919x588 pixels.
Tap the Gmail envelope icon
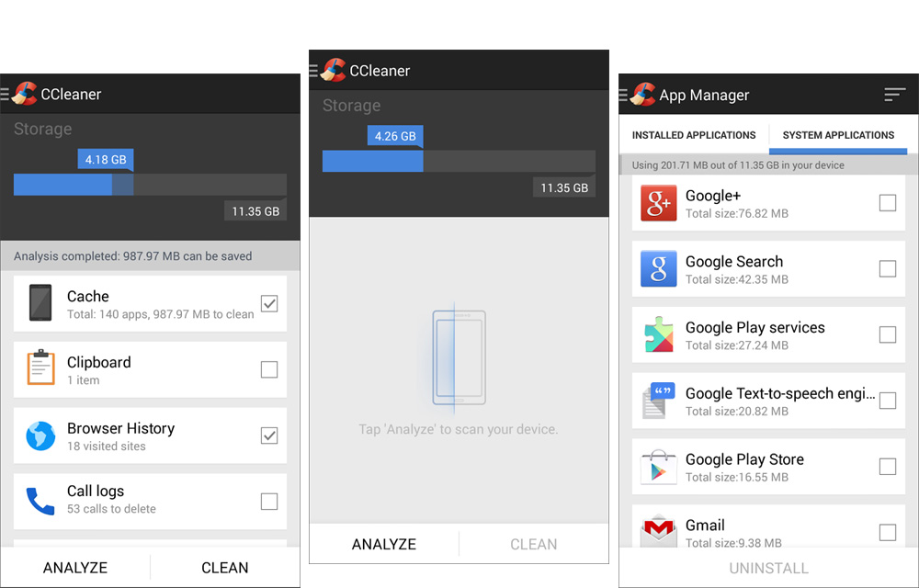pos(658,530)
